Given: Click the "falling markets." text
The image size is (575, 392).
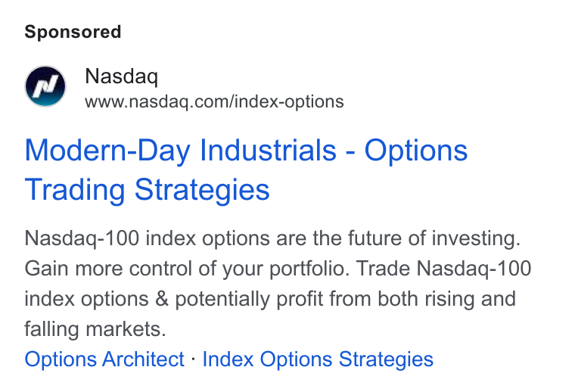Looking at the screenshot, I should (x=95, y=329).
